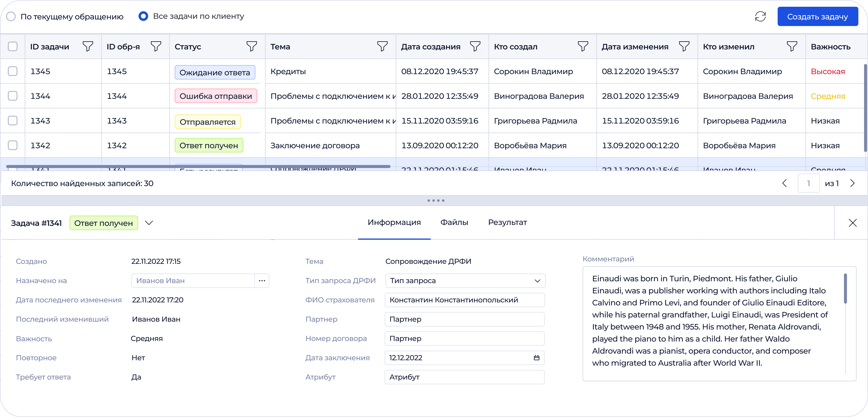Click Виноградова Валерия in Кто изменил column
868x417 pixels.
coord(748,96)
